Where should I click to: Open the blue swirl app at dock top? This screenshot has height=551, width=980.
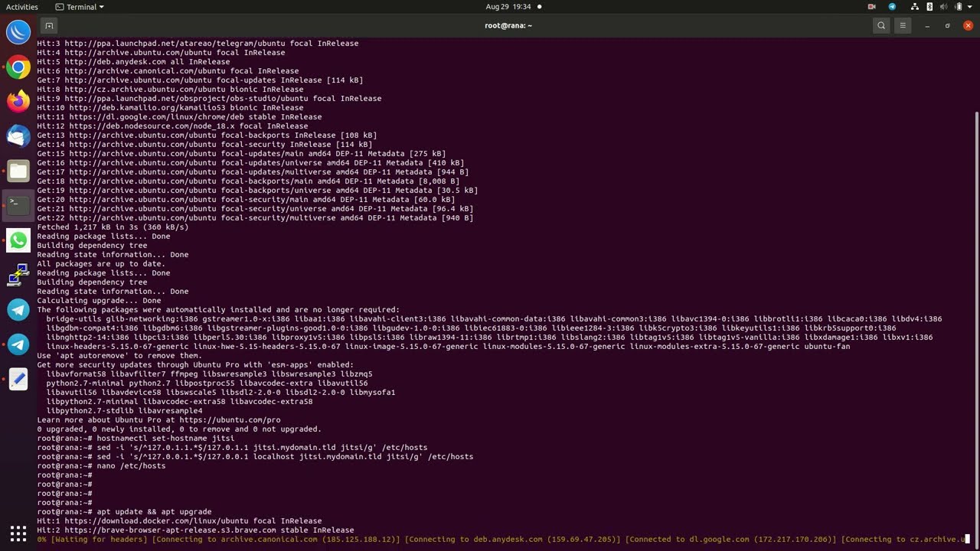pyautogui.click(x=18, y=32)
